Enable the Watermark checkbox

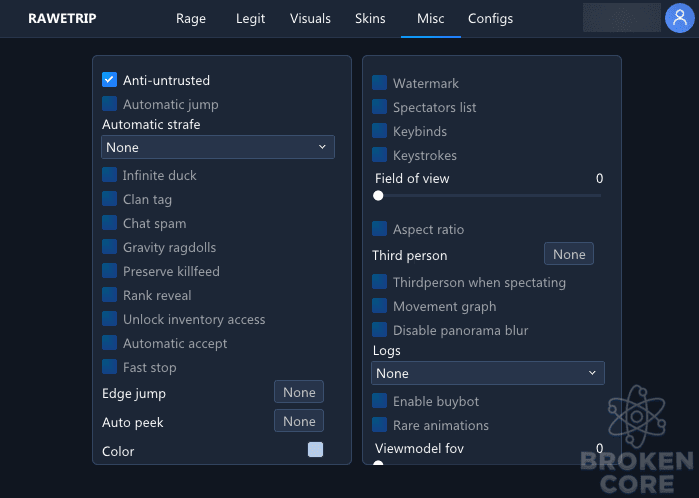[x=379, y=82]
